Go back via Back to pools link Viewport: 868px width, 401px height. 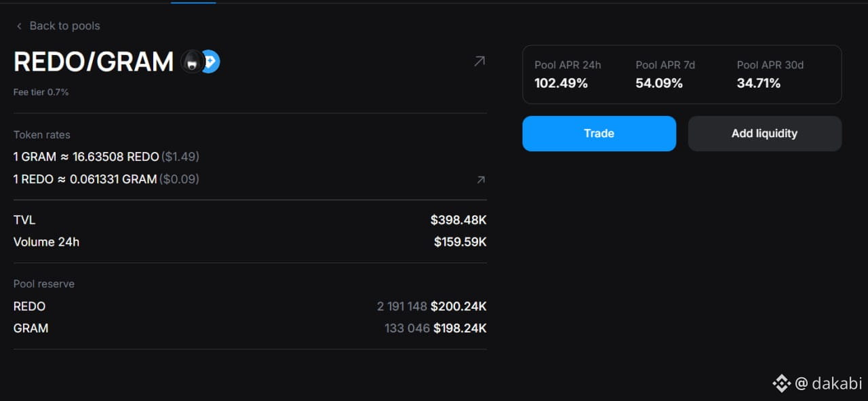pos(64,26)
